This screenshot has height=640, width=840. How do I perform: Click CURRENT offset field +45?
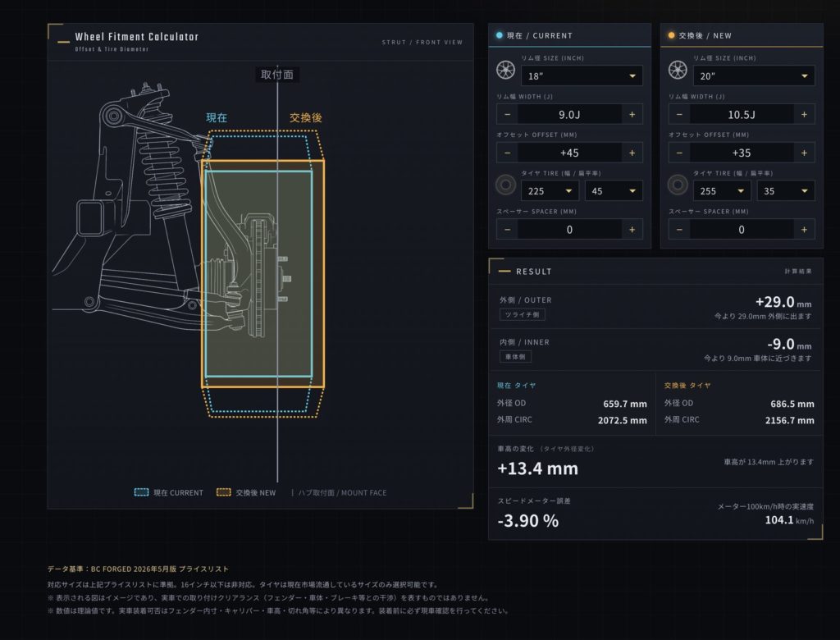[569, 153]
